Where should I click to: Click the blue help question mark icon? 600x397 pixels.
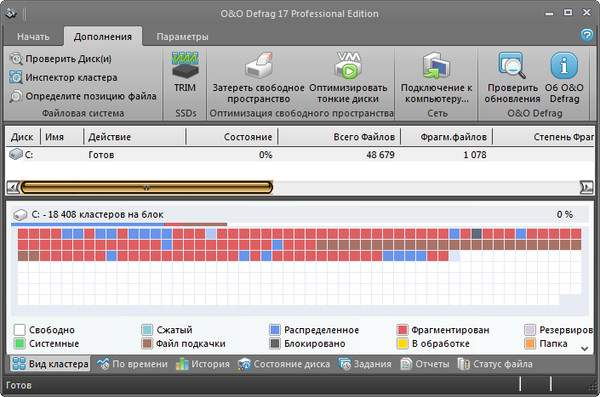pyautogui.click(x=587, y=35)
